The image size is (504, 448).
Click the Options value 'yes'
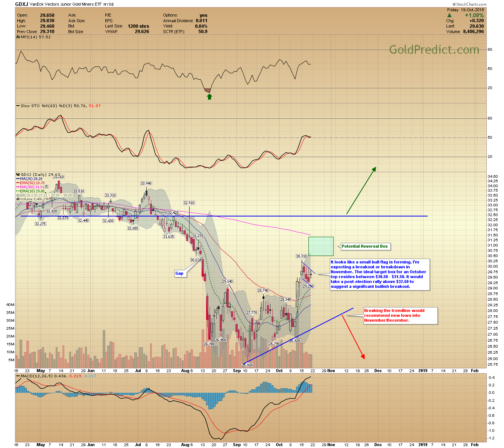click(x=203, y=15)
